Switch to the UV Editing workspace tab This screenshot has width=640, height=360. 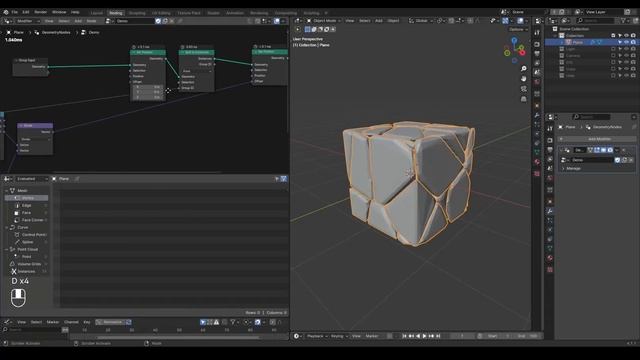pos(161,13)
